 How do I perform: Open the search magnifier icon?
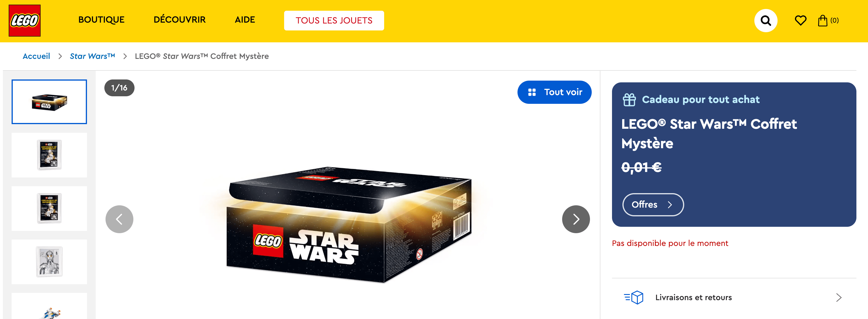pos(766,21)
